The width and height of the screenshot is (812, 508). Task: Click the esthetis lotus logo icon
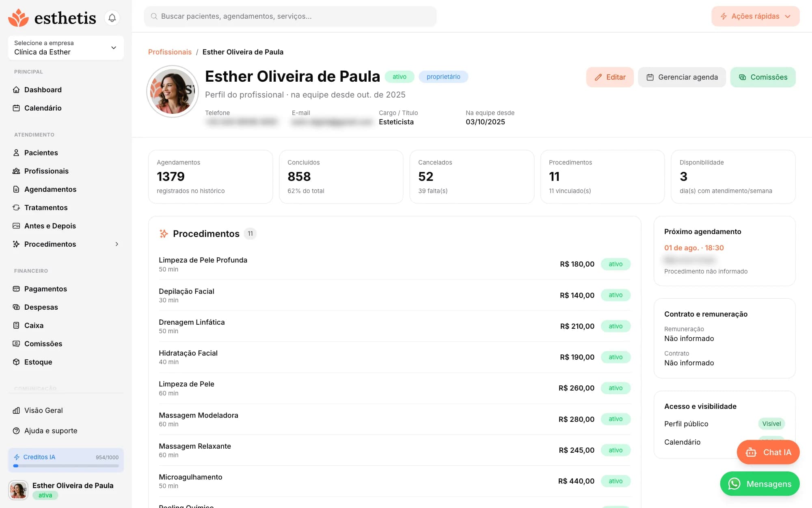click(19, 18)
